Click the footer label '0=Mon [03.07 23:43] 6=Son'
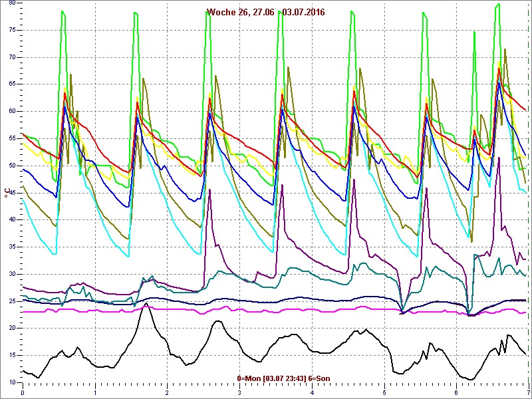This screenshot has width=532, height=399. tap(284, 378)
